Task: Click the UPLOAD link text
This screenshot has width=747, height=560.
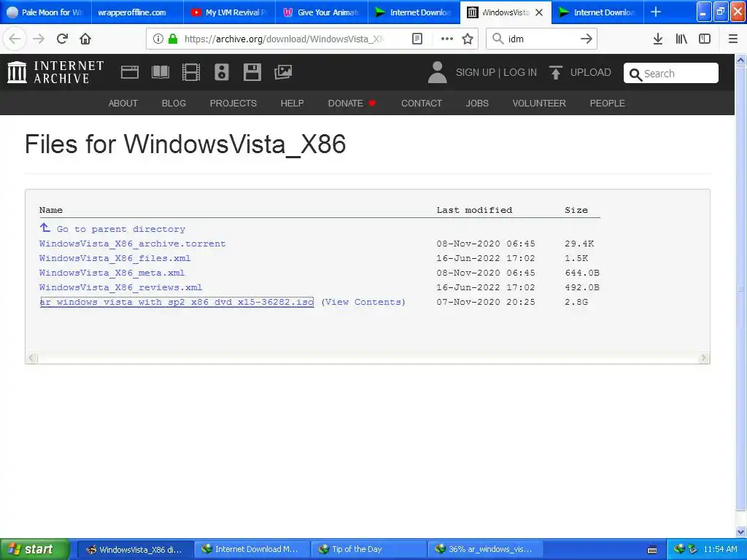Action: (x=591, y=72)
